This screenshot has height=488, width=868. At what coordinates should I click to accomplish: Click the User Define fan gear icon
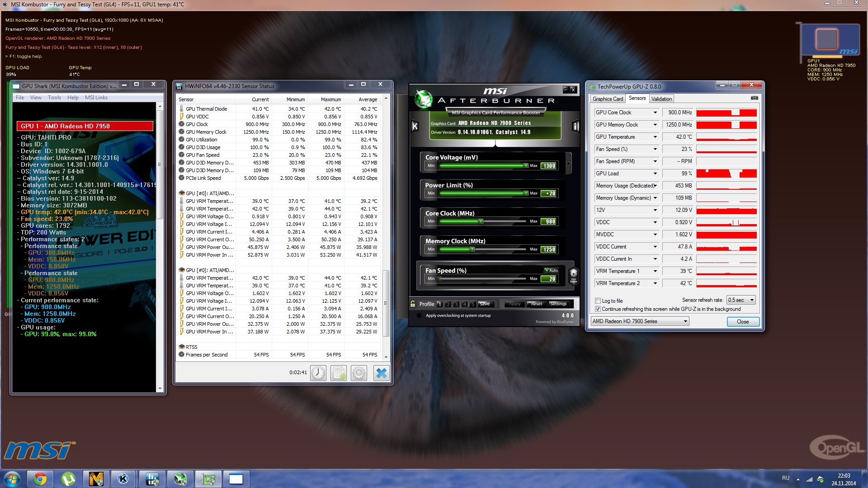(573, 275)
